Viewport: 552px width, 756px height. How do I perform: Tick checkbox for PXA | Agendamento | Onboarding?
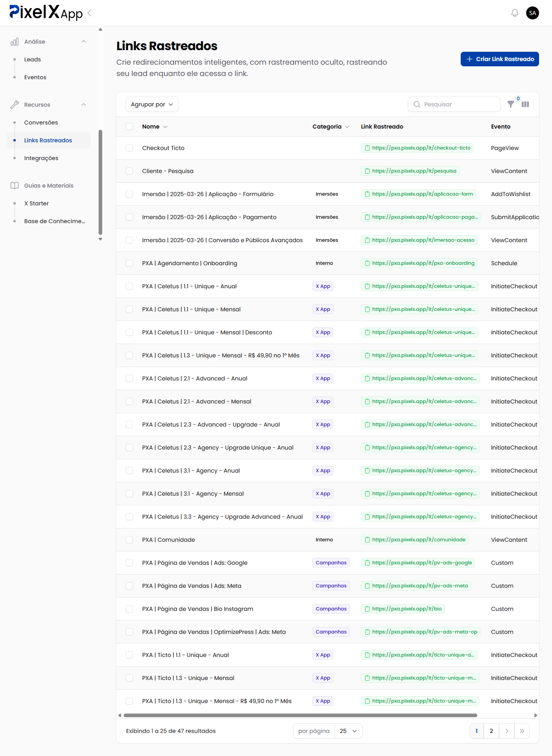coord(129,263)
